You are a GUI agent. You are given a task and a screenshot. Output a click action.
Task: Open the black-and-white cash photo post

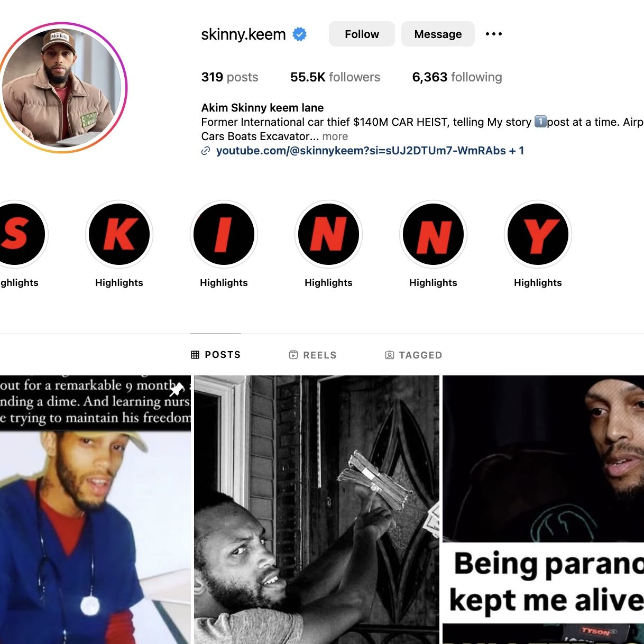click(x=317, y=510)
